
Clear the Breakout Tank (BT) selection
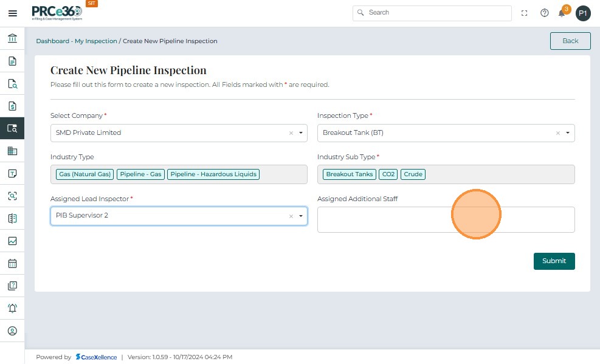coord(558,133)
